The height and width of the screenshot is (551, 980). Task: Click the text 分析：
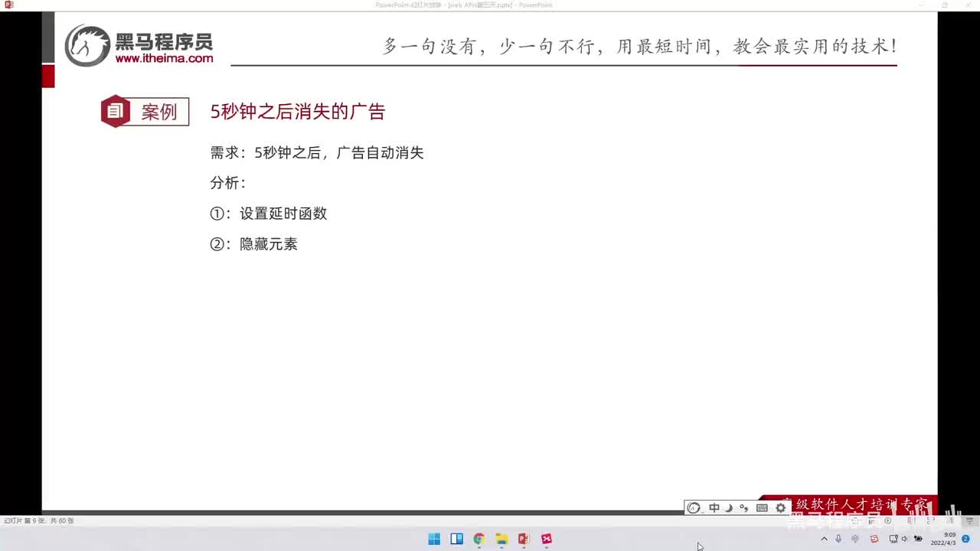pos(228,183)
